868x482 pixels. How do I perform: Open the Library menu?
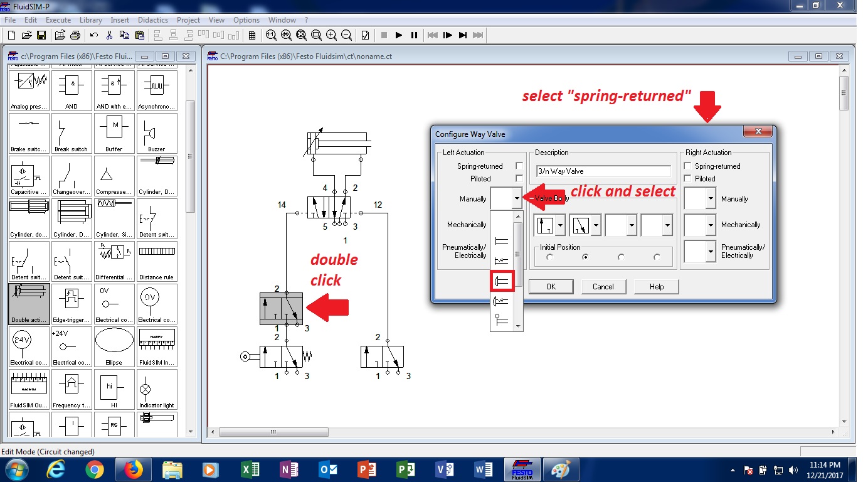[x=91, y=20]
